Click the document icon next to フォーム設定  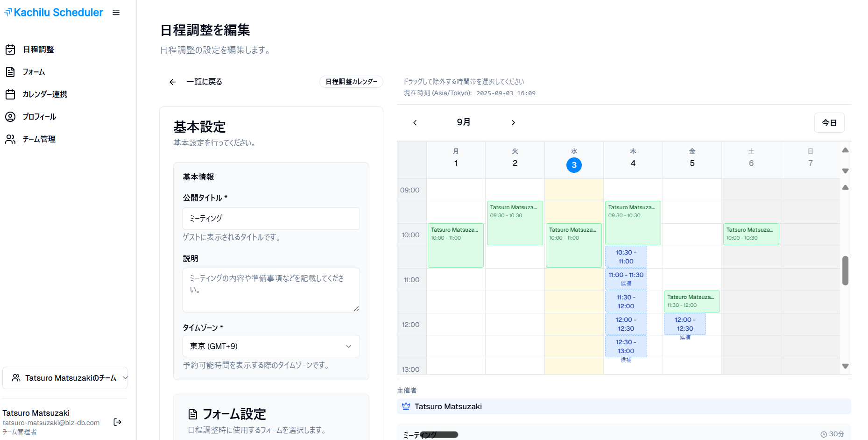pos(192,414)
